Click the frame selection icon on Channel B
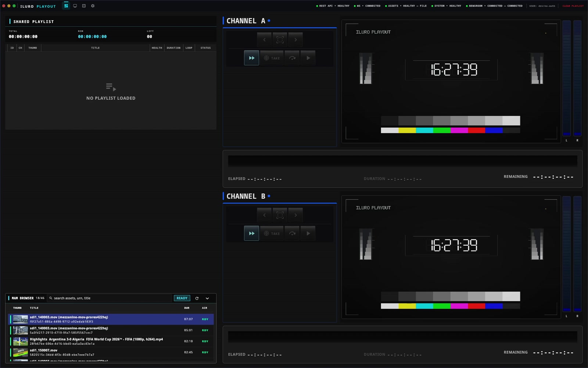Viewport: 588px width, 368px height. 280,215
